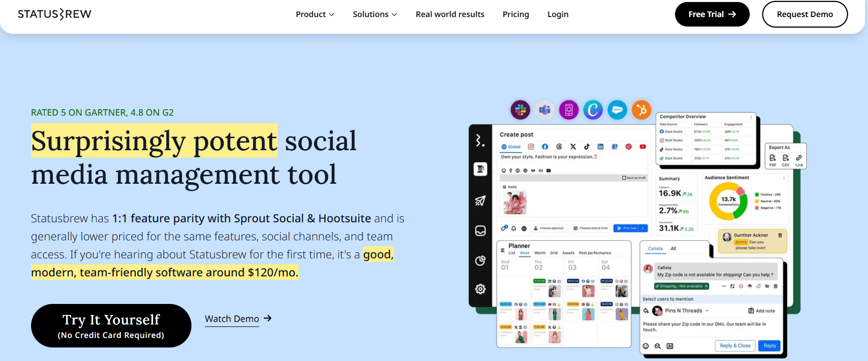The image size is (868, 361).
Task: Remove the Shipping - Not available tag
Action: click(x=706, y=286)
